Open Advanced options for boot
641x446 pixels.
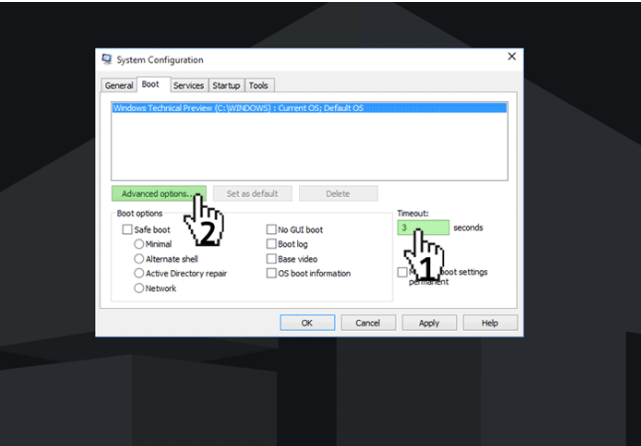tap(159, 194)
